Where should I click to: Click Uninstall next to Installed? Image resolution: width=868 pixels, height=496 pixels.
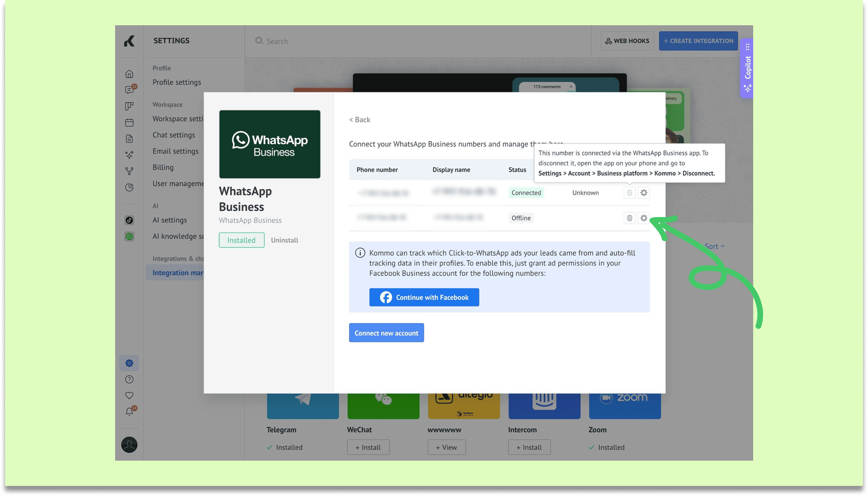point(284,240)
